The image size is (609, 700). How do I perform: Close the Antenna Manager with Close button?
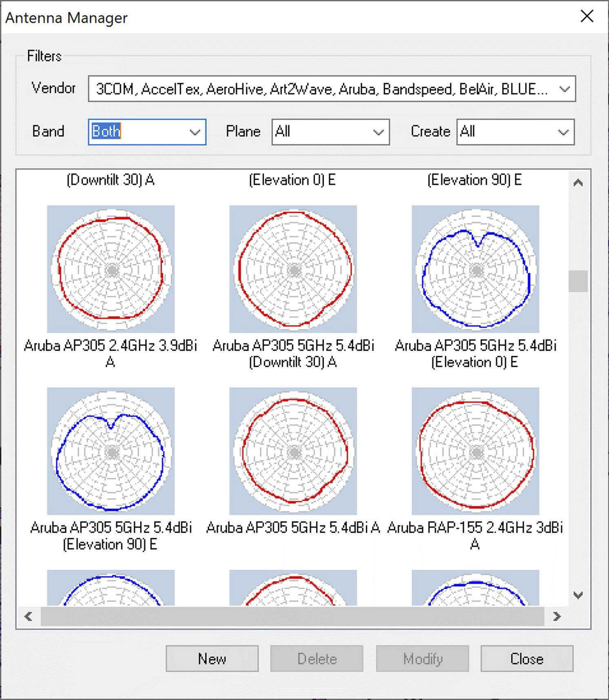point(527,658)
